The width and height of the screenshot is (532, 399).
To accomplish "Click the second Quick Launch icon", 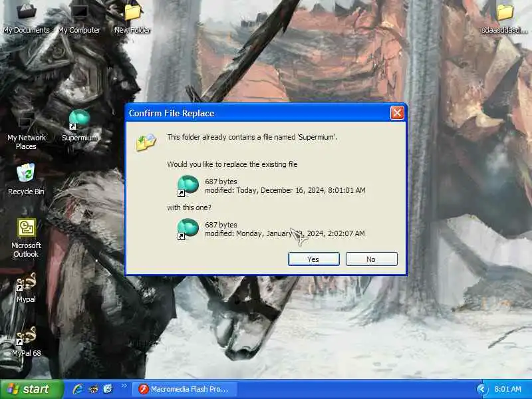I will click(x=93, y=389).
